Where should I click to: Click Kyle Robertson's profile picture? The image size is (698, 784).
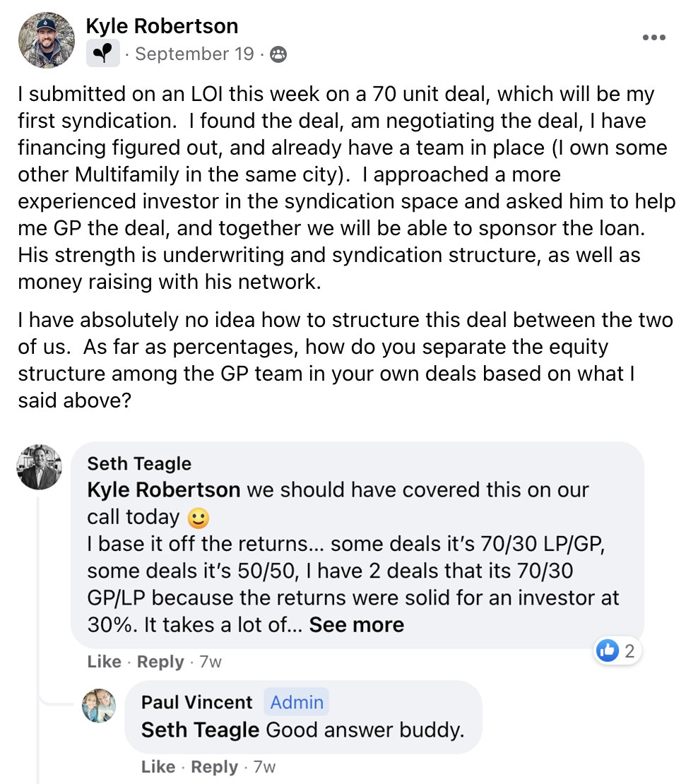47,40
